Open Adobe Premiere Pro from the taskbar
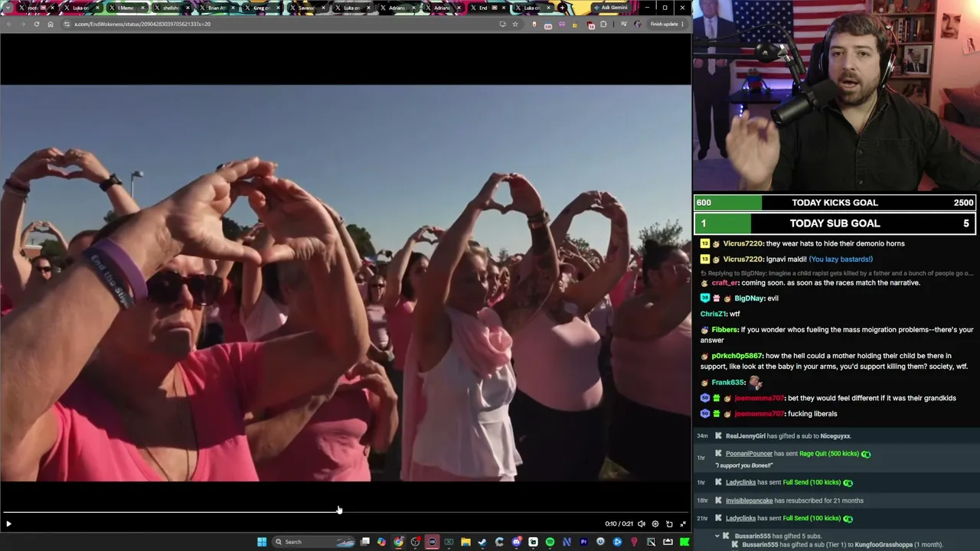This screenshot has height=551, width=980. click(583, 542)
